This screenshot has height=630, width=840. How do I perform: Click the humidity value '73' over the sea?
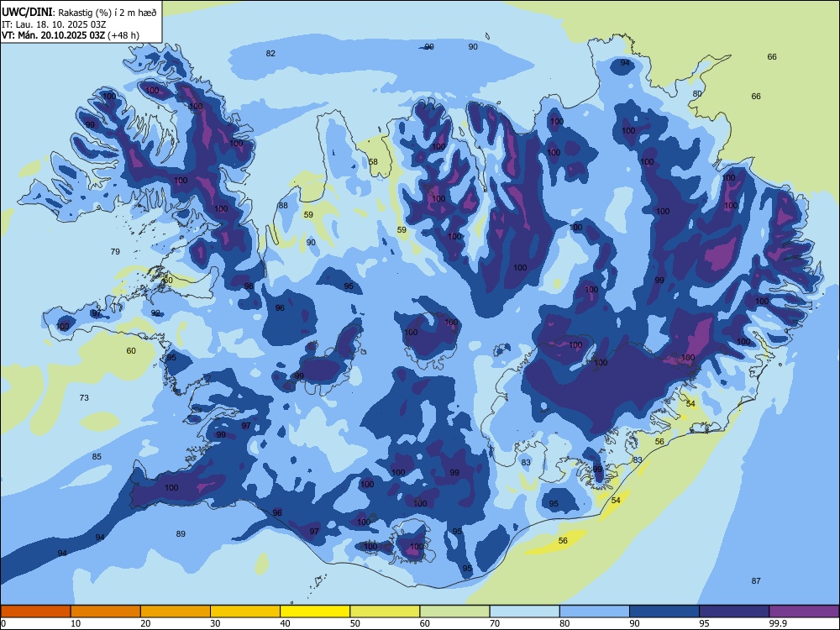pos(84,397)
